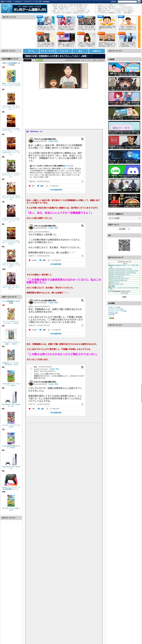Click the QR code image
This screenshot has height=644, width=142.
(124, 245)
